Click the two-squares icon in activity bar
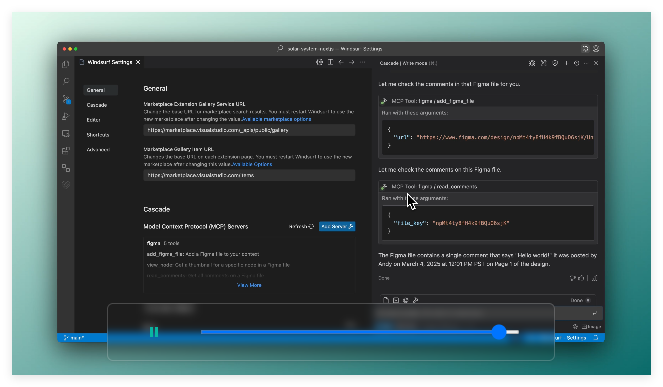The width and height of the screenshot is (663, 387). pyautogui.click(x=66, y=168)
